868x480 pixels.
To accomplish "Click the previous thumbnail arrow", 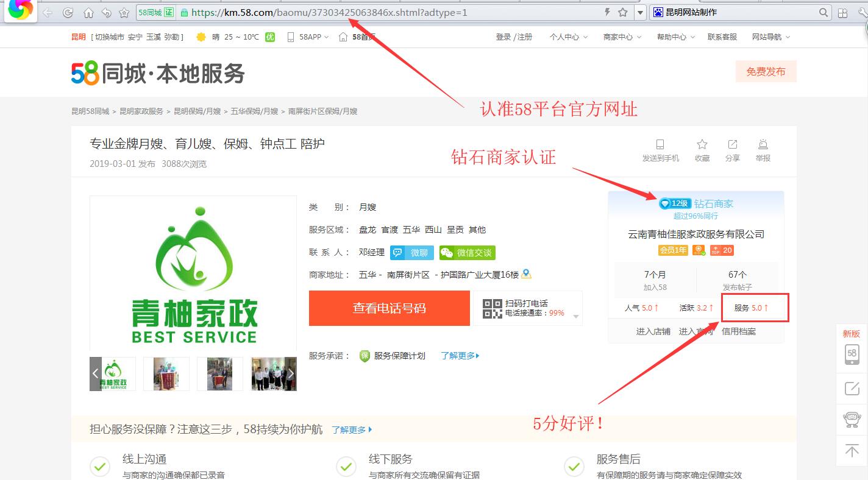I will click(x=96, y=373).
